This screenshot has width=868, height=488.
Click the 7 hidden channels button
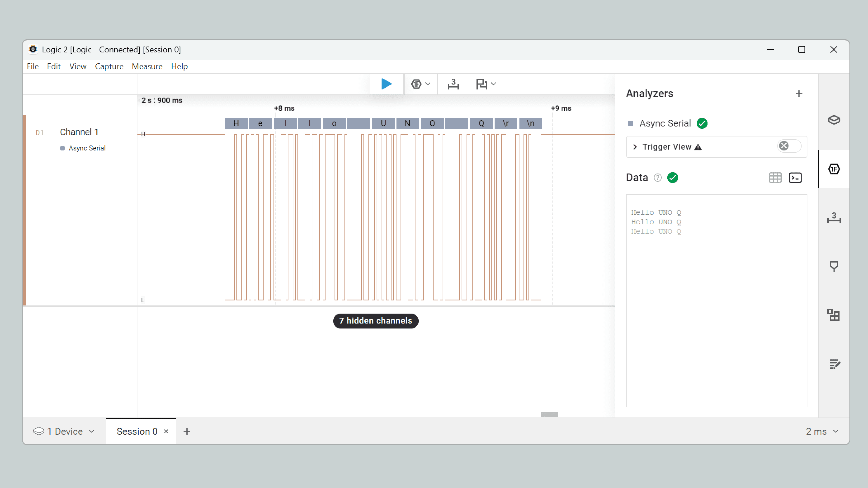(x=376, y=321)
